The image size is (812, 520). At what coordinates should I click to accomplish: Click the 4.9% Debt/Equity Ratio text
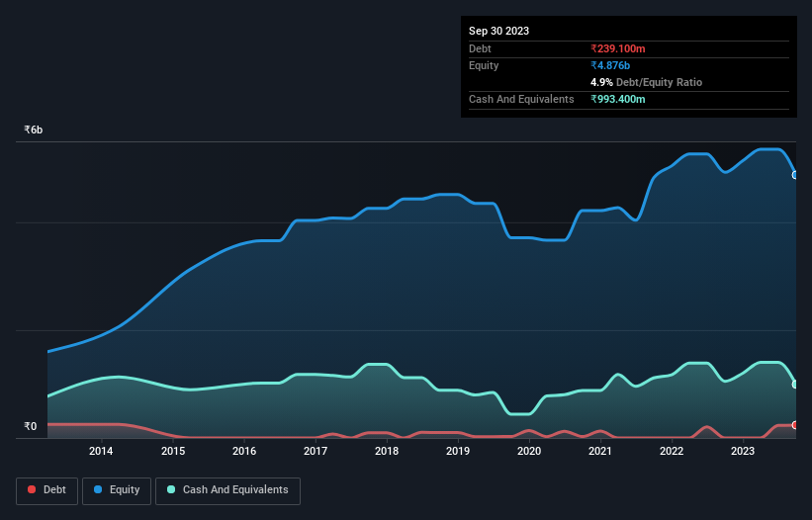[x=646, y=82]
